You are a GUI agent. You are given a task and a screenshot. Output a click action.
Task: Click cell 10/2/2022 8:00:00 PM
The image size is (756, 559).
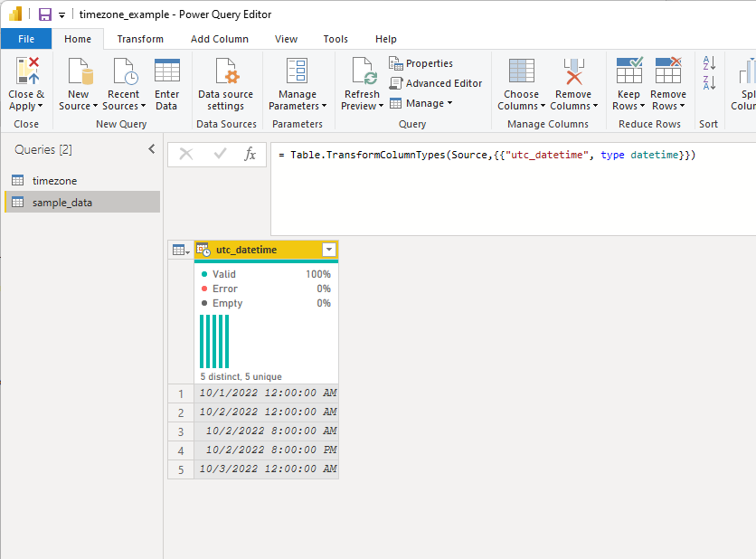tap(266, 450)
